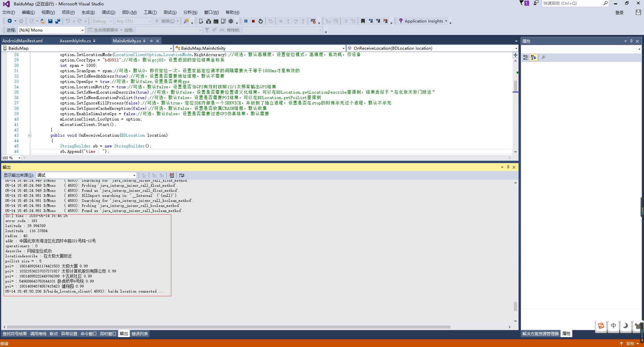Pin the Properties panel auto-hide icon

point(631,41)
